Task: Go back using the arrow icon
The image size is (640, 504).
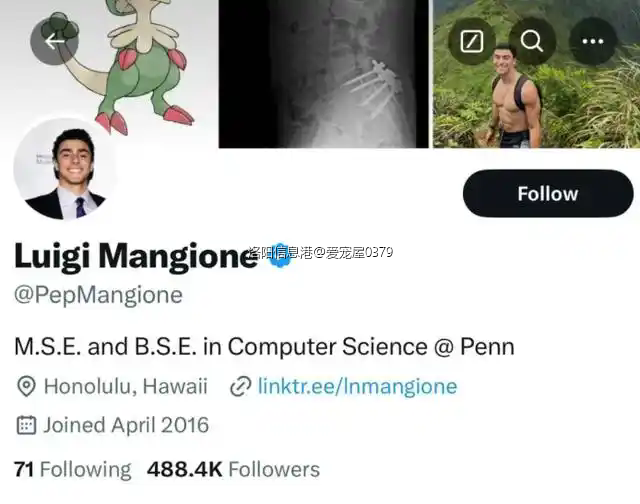Action: pyautogui.click(x=54, y=41)
